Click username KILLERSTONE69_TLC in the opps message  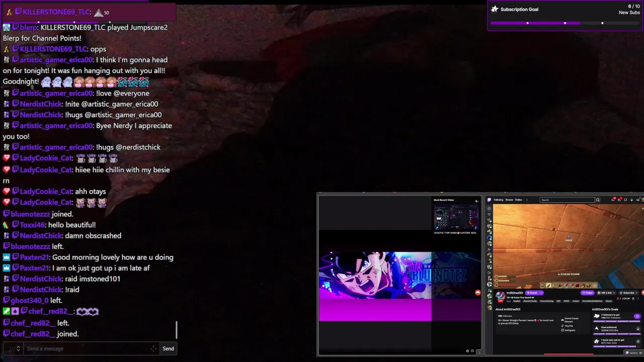(53, 49)
